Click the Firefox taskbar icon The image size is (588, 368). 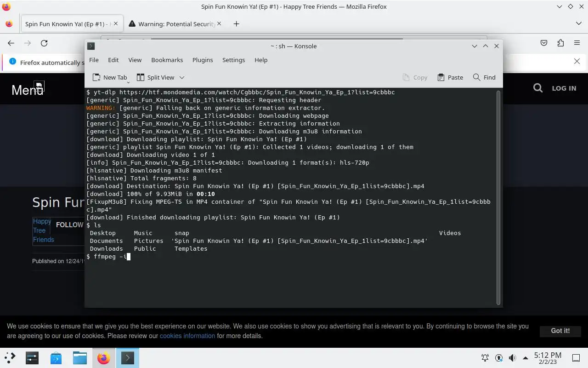coord(104,357)
